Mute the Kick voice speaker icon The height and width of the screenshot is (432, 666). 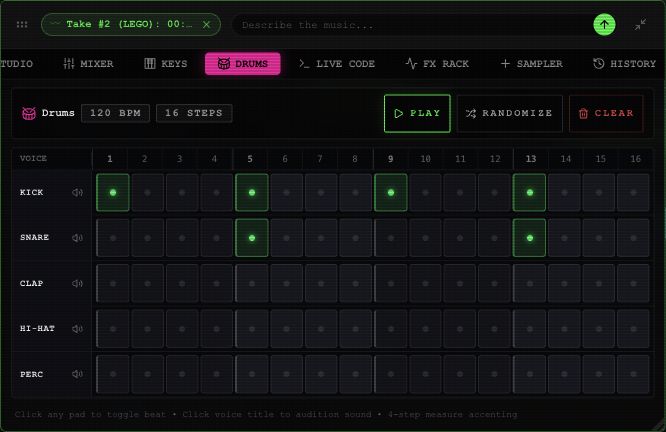[77, 192]
